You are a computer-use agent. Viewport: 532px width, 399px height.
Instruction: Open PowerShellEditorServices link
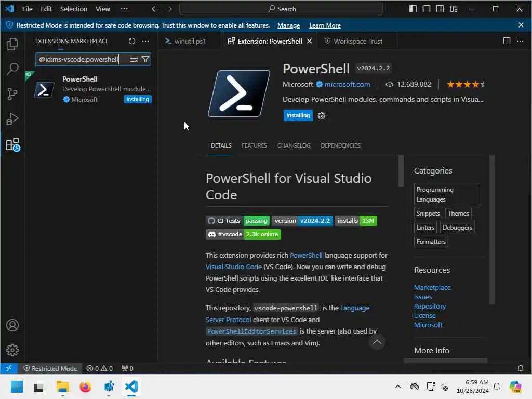click(x=251, y=331)
